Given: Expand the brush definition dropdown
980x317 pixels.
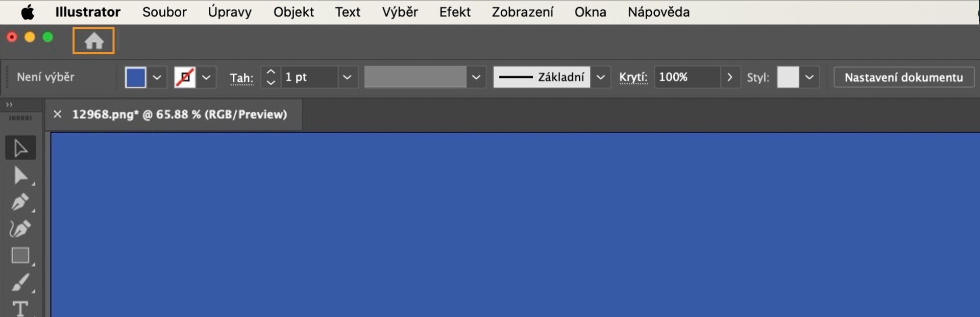Looking at the screenshot, I should [x=476, y=77].
